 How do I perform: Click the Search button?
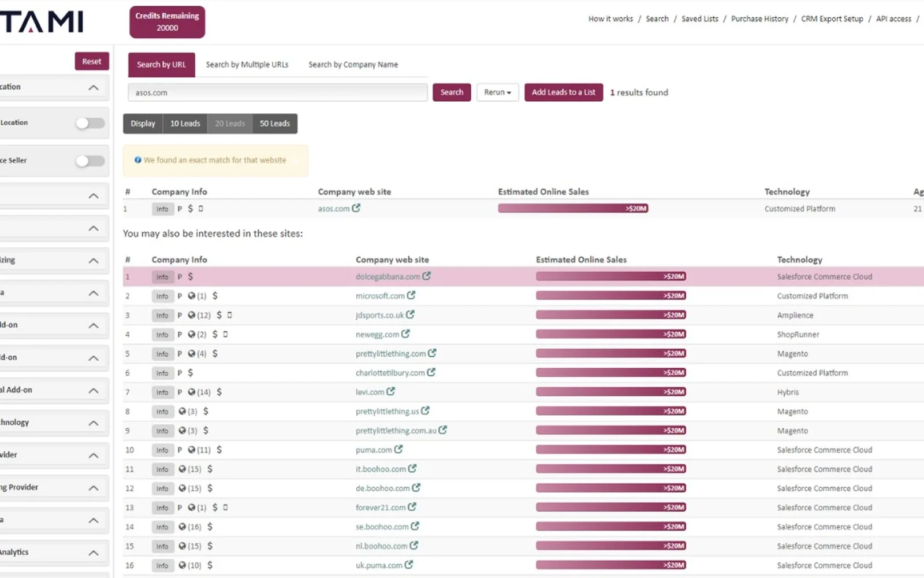pyautogui.click(x=452, y=92)
